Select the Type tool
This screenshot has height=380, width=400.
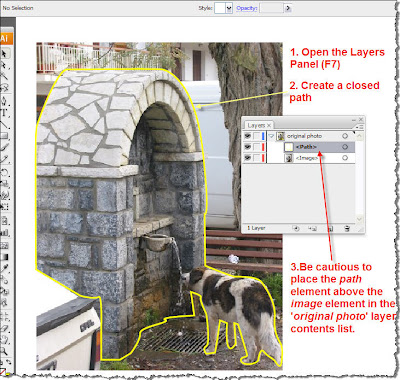[4, 112]
